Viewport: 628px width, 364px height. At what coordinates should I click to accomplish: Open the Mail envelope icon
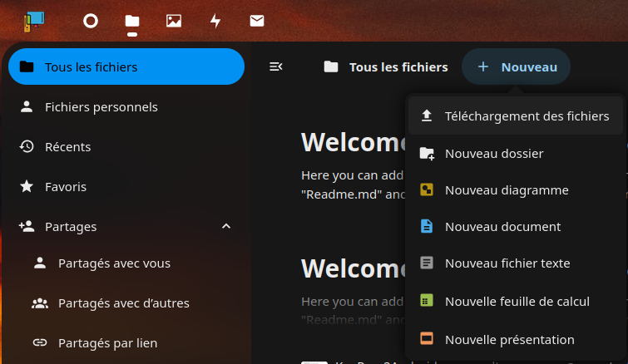tap(257, 22)
